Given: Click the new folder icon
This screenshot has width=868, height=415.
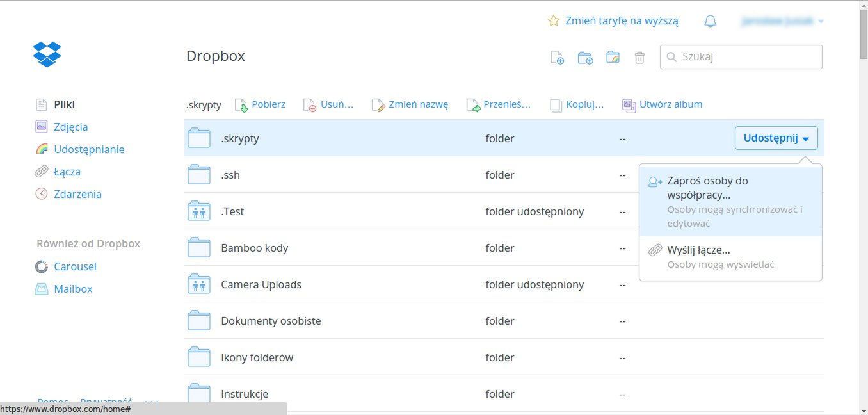Looking at the screenshot, I should pyautogui.click(x=585, y=58).
